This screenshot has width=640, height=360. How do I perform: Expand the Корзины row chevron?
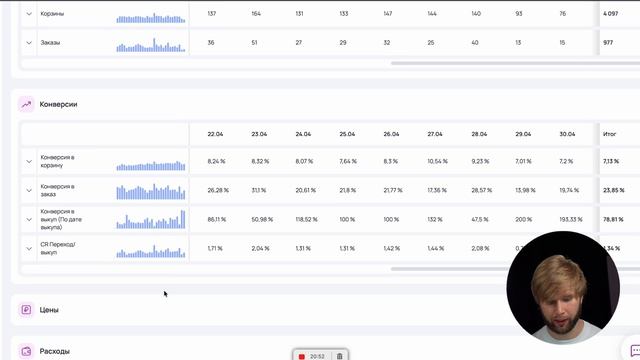29,14
